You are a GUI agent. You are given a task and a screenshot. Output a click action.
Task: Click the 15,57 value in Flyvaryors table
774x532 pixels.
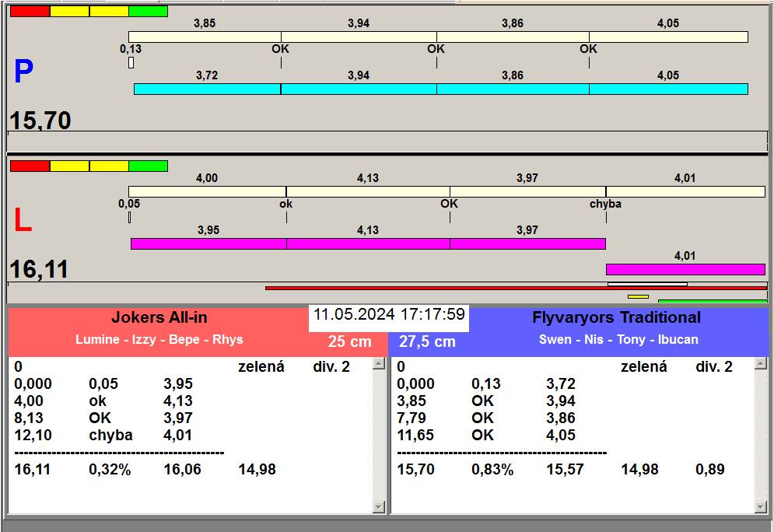[565, 469]
